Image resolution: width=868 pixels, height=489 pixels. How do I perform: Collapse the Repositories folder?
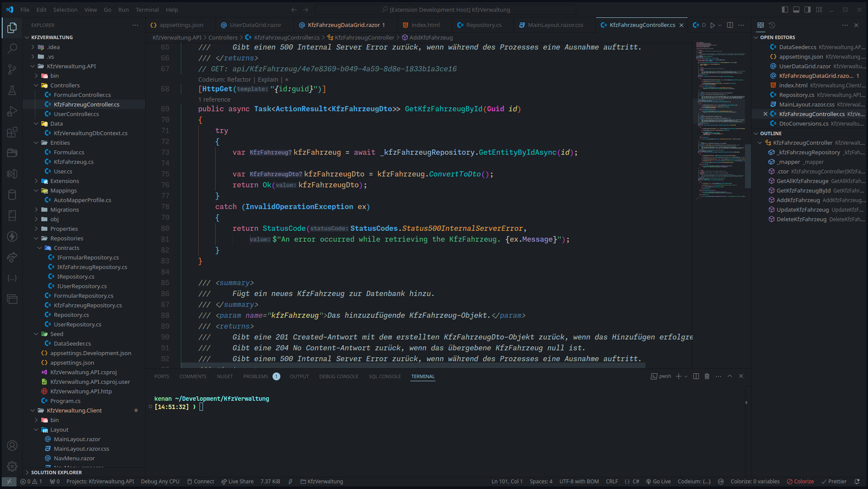pos(36,238)
